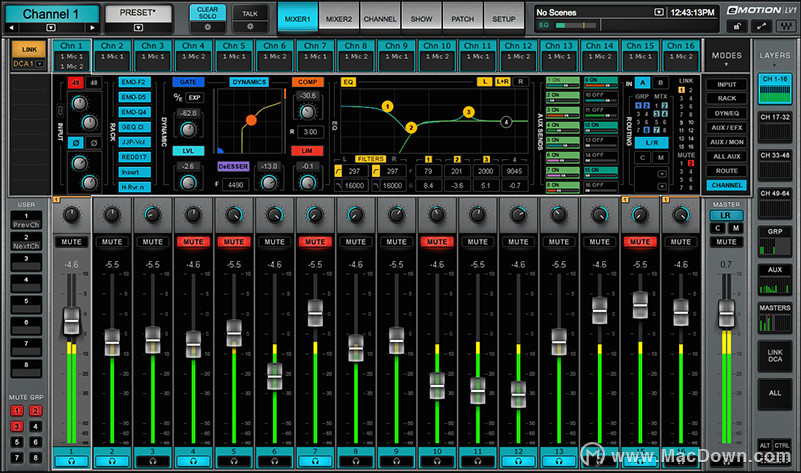The width and height of the screenshot is (801, 473).
Task: Click the aux send 1 level slider
Action: [562, 85]
